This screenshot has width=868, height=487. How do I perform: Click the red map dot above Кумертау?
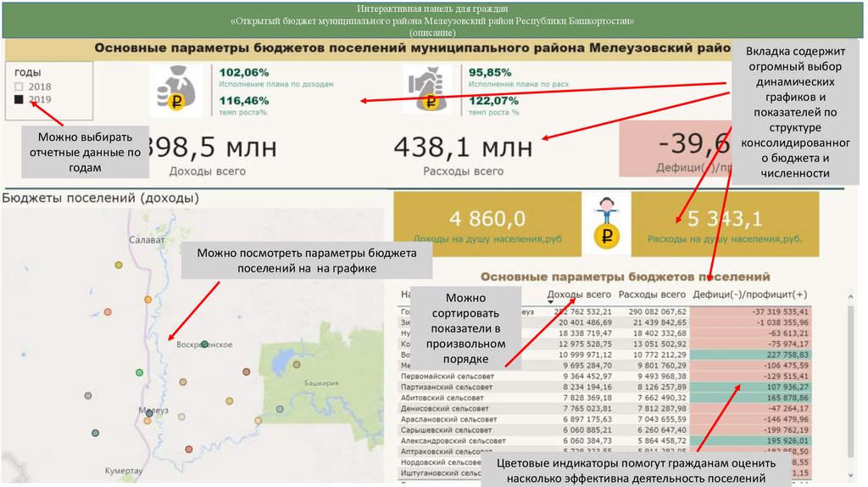tap(189, 450)
